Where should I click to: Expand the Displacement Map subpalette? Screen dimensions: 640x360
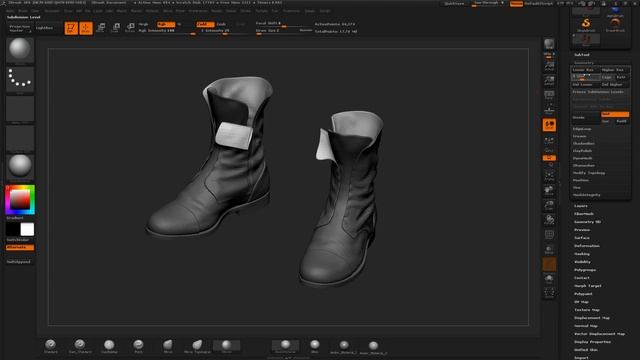592,318
